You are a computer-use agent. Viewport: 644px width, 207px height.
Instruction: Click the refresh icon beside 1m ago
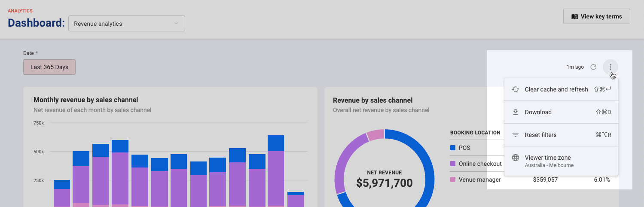click(593, 67)
